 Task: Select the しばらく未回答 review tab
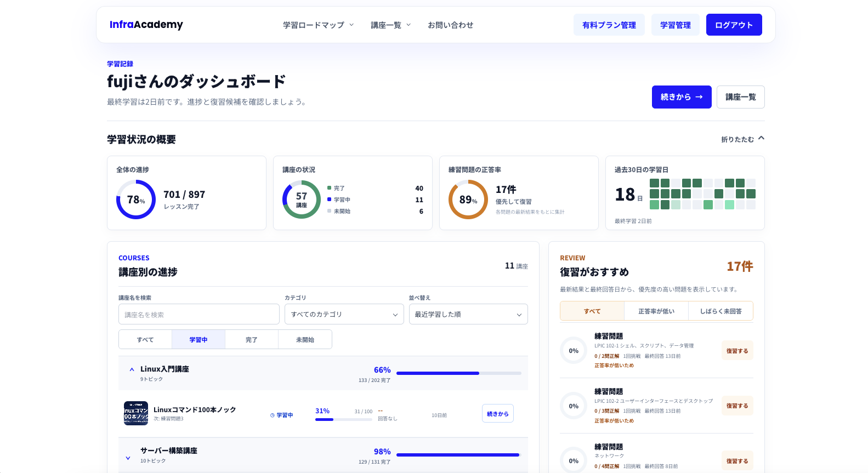pyautogui.click(x=721, y=311)
